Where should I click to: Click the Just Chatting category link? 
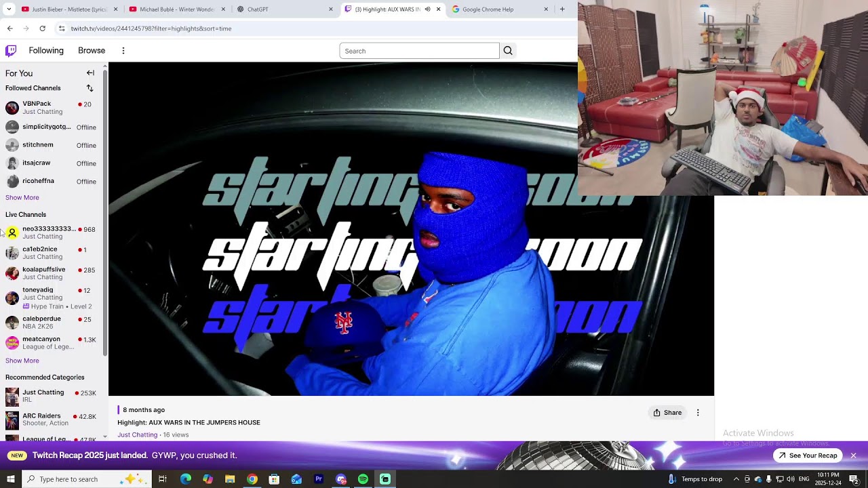137,434
